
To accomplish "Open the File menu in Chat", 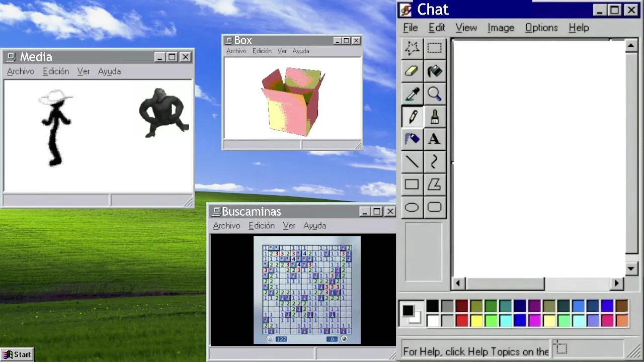I will (411, 28).
